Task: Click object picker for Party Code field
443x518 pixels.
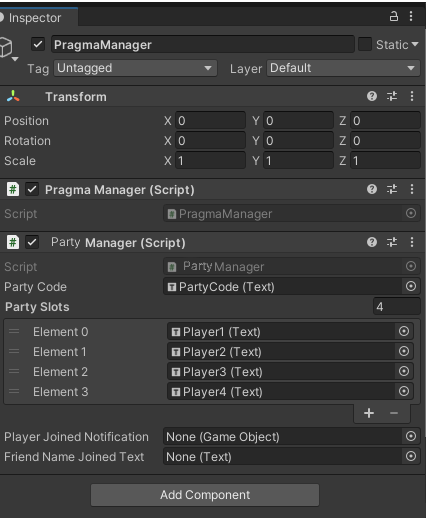Action: click(411, 286)
